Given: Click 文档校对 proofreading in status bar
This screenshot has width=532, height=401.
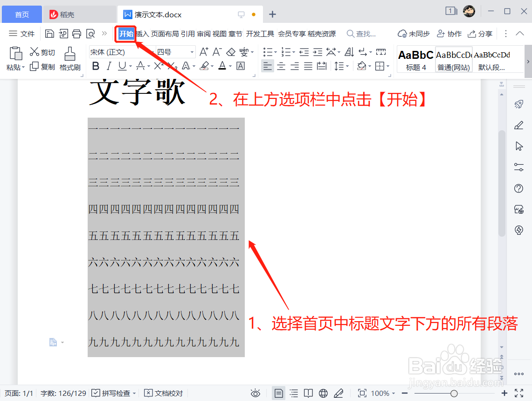Looking at the screenshot, I should coord(164,393).
